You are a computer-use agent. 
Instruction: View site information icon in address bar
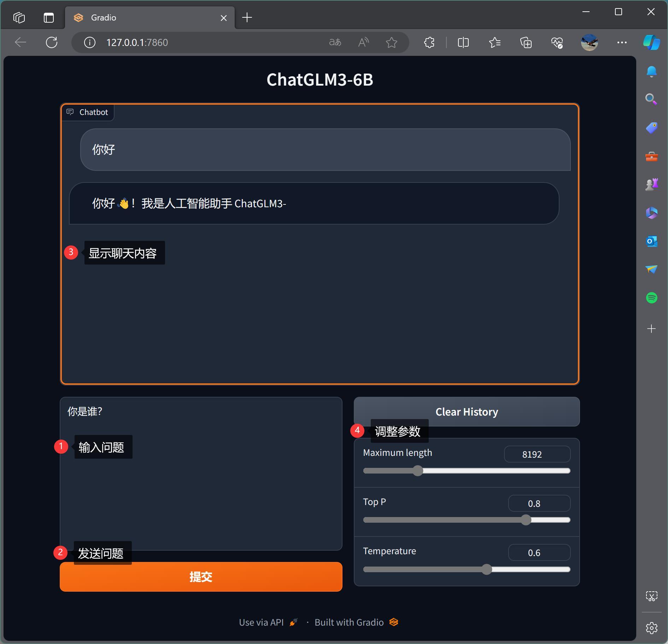click(89, 42)
